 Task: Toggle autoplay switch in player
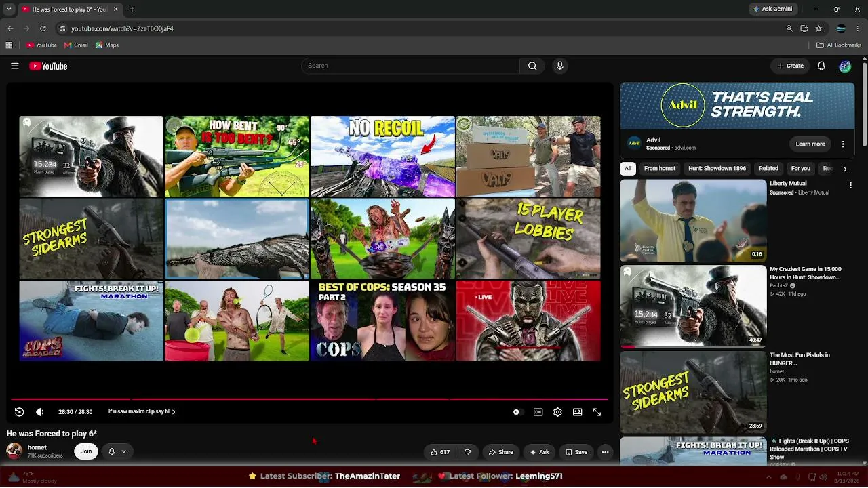[x=517, y=412]
